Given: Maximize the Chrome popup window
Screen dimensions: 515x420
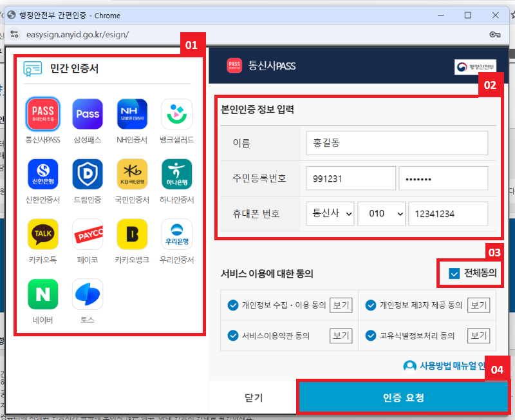Looking at the screenshot, I should (x=468, y=15).
